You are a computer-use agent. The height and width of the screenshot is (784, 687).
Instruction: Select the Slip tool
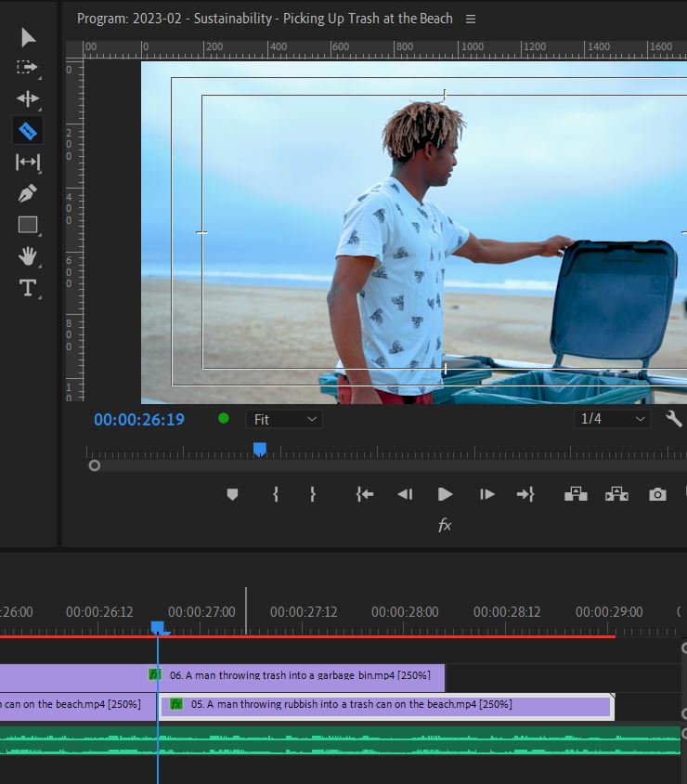28,162
